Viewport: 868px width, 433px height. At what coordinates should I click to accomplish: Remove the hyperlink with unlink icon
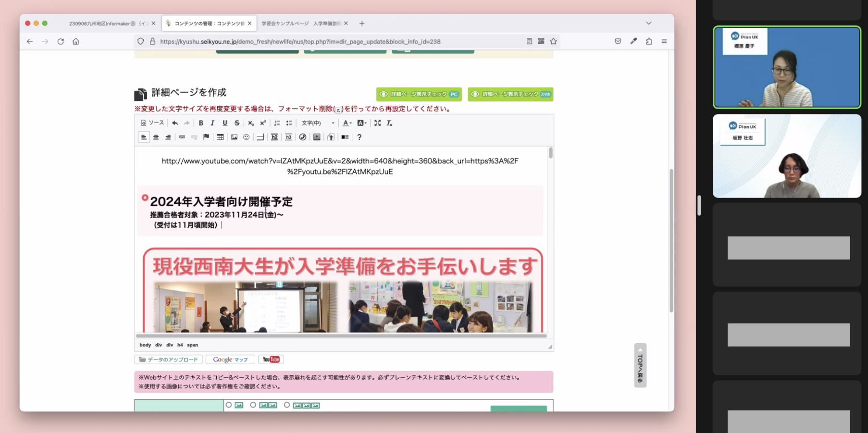194,137
